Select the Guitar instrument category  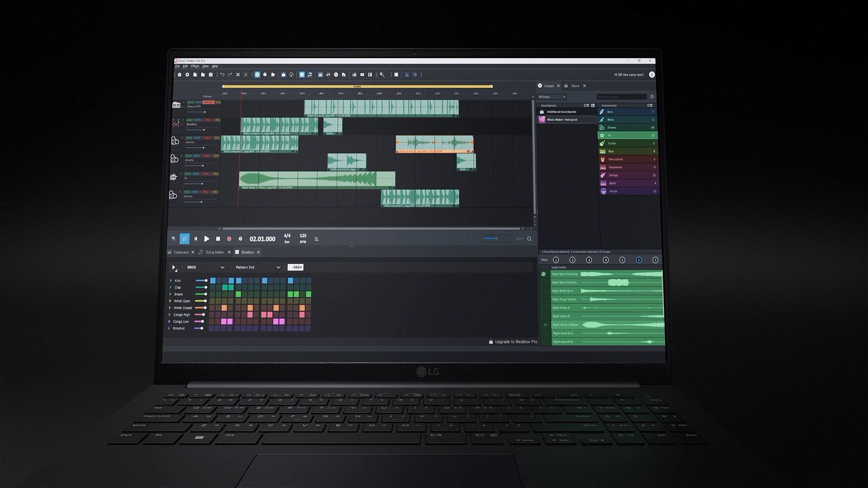click(628, 143)
